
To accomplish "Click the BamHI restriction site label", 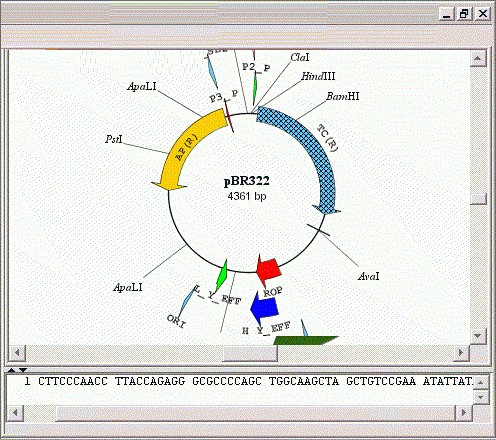I will [343, 96].
